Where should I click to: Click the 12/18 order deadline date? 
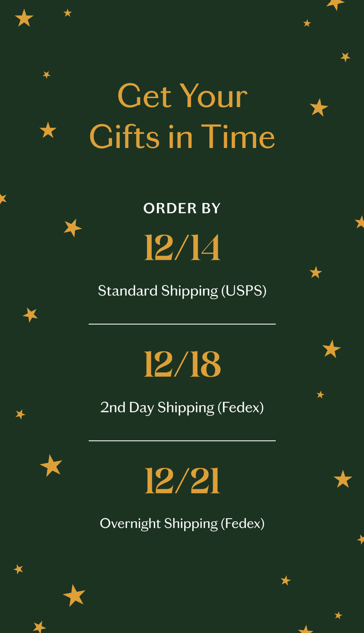(x=182, y=365)
